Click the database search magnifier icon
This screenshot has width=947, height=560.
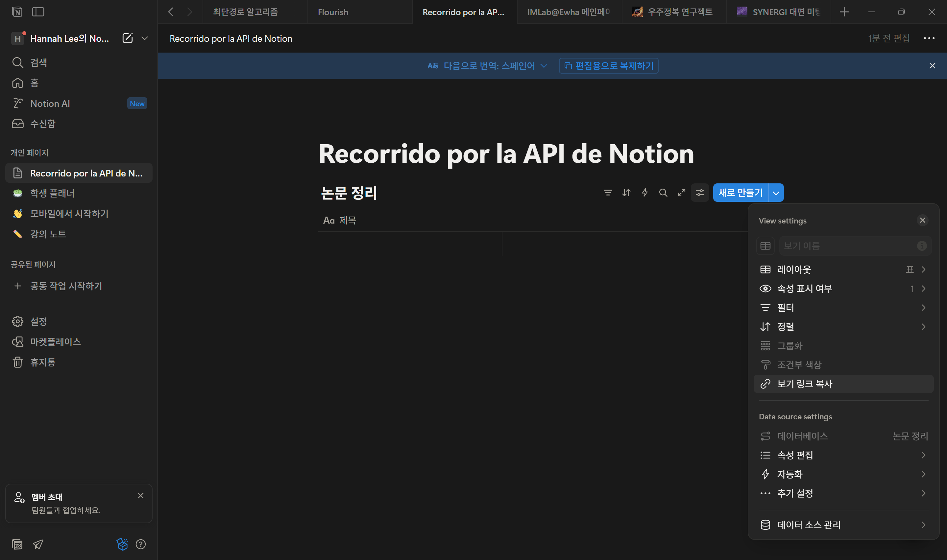(663, 193)
